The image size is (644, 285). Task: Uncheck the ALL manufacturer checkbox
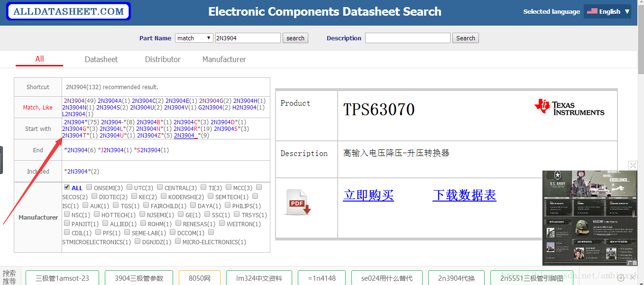point(67,187)
